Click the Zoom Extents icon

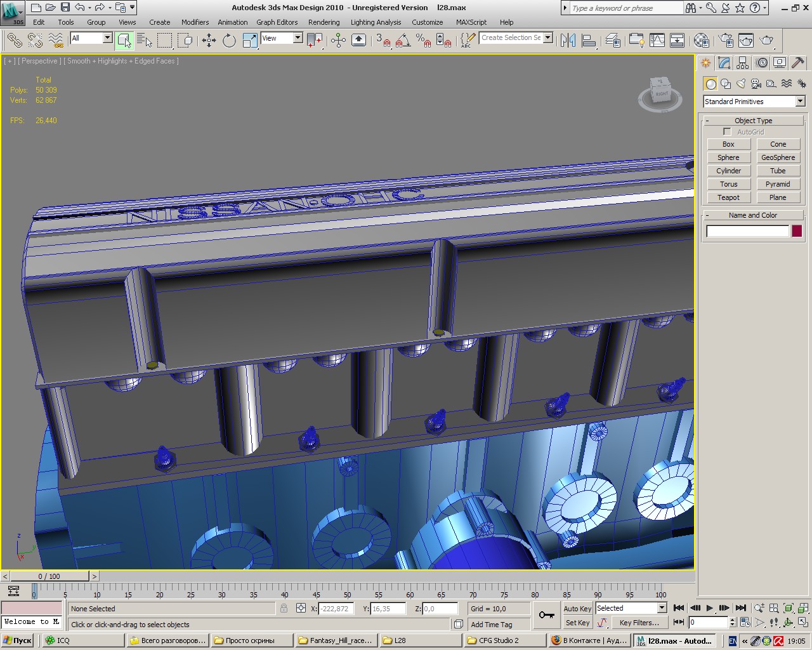point(788,608)
